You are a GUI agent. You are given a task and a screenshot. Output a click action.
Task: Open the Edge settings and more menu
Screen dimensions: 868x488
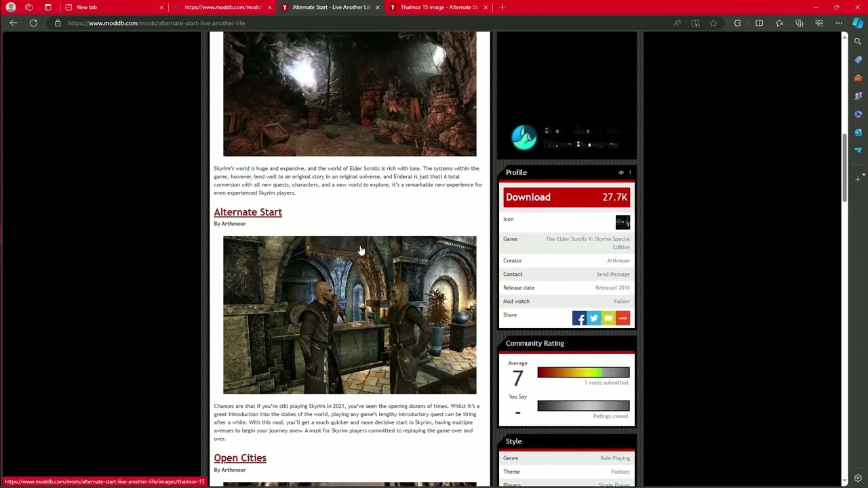839,23
